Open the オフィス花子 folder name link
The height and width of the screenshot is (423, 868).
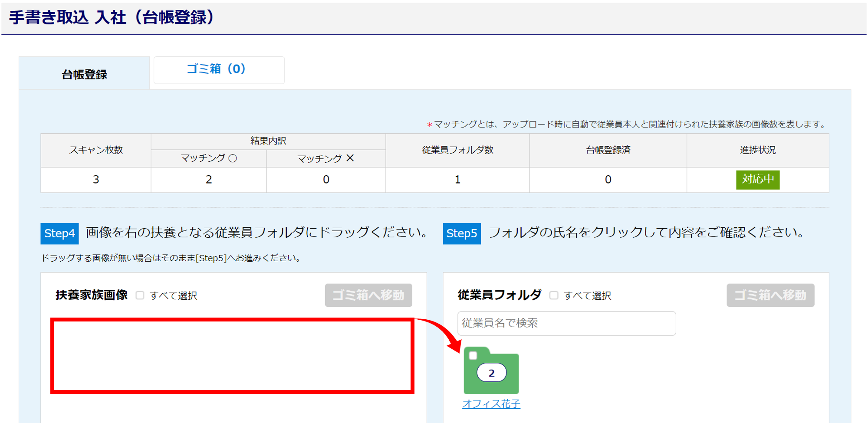tap(491, 404)
